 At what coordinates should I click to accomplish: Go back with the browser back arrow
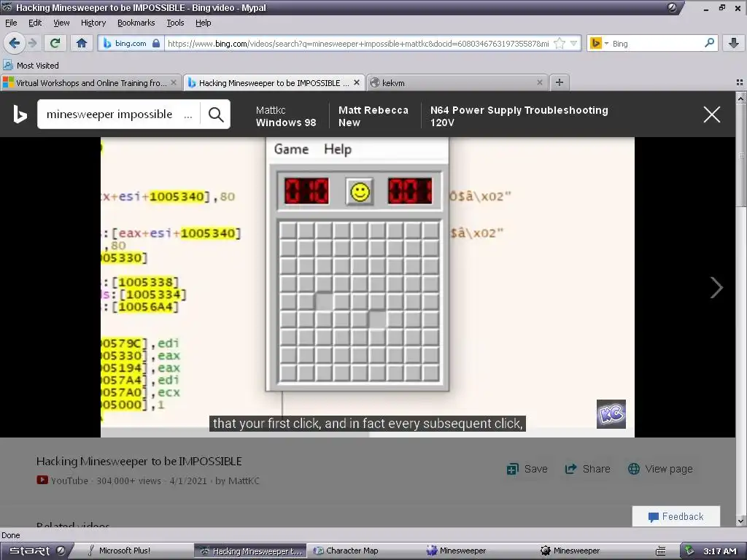(14, 43)
